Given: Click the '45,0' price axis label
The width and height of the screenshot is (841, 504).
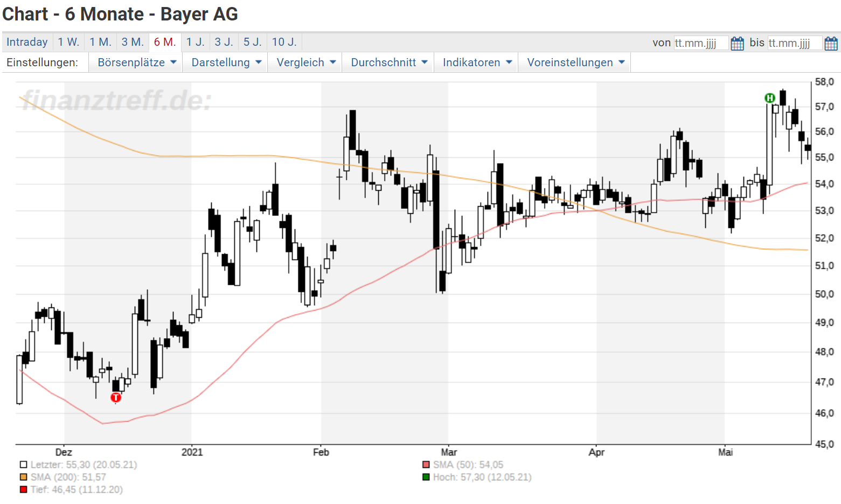Looking at the screenshot, I should pyautogui.click(x=824, y=444).
